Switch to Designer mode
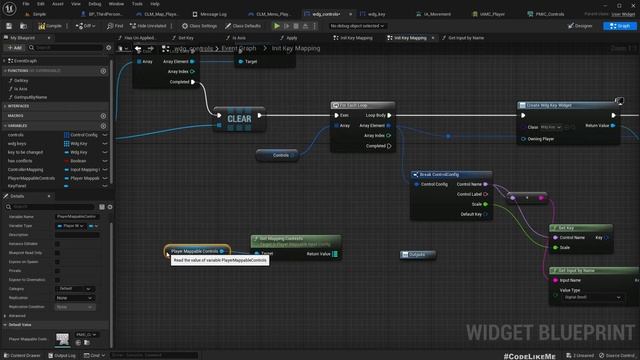The width and height of the screenshot is (640, 360). coord(580,26)
